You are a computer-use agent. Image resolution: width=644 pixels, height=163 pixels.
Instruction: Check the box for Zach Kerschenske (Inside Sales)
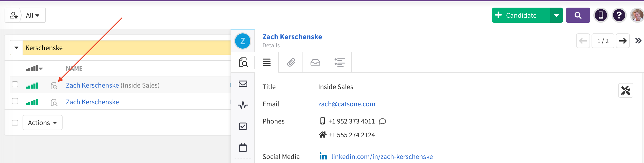(x=15, y=84)
